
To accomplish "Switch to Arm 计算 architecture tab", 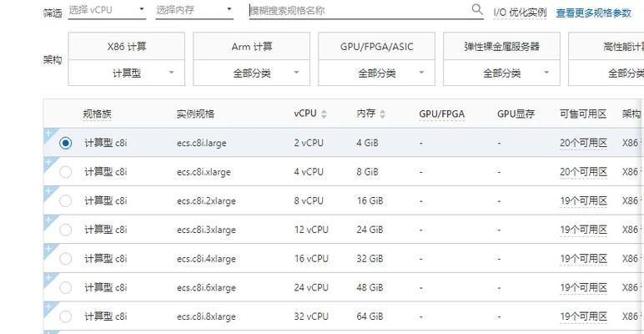I will [x=251, y=47].
